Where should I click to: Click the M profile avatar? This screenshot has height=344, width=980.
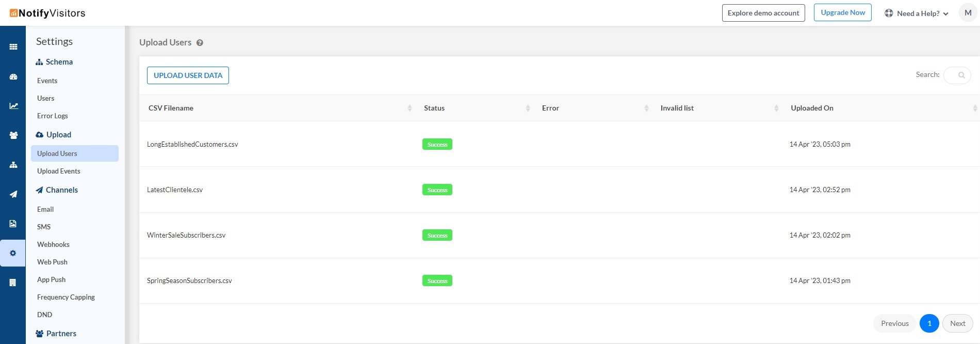pos(968,13)
